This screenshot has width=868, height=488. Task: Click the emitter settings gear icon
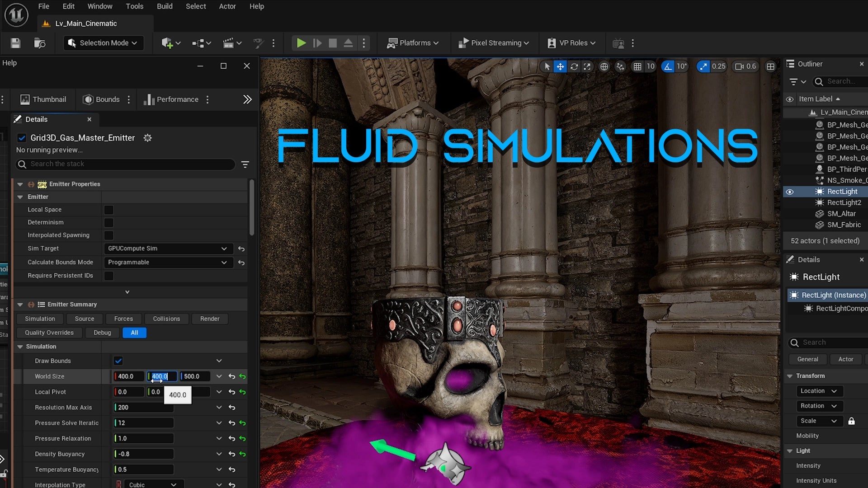pos(147,138)
